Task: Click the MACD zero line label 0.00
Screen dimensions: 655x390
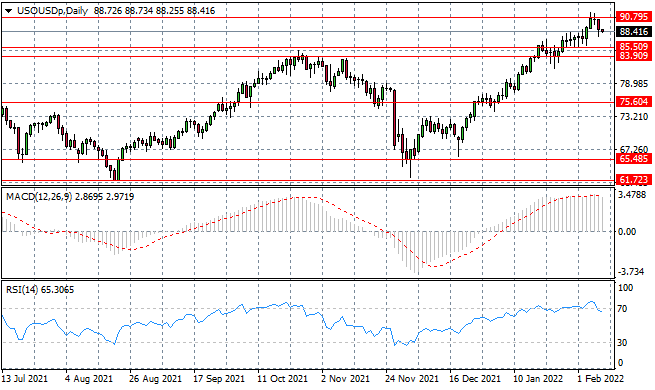Action: tap(627, 232)
